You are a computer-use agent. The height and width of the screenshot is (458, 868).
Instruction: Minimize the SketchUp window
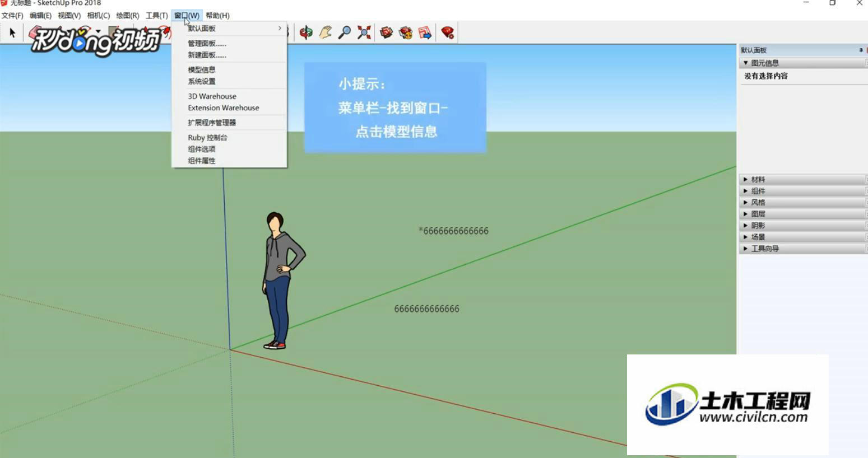pyautogui.click(x=806, y=3)
